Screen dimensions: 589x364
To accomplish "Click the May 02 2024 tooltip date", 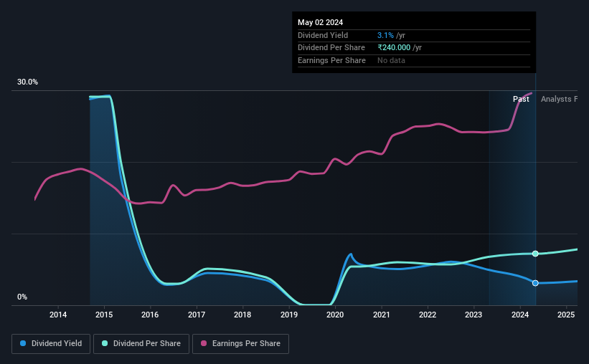I will coord(321,22).
